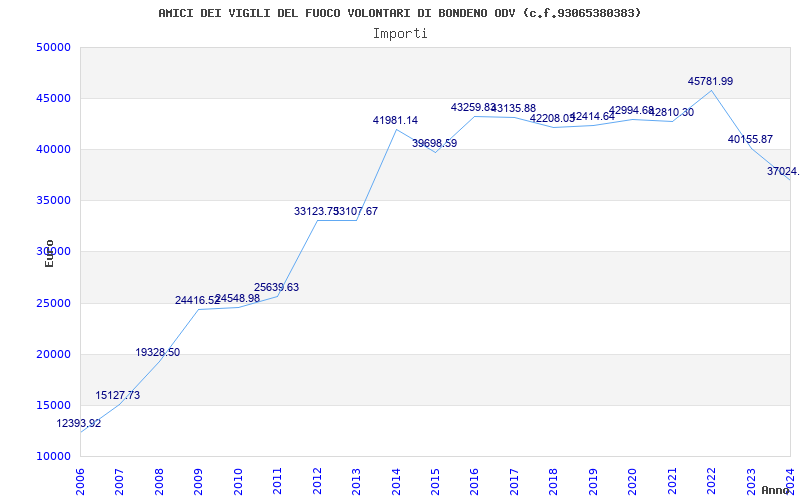Click the line peak at 2022

711,90
